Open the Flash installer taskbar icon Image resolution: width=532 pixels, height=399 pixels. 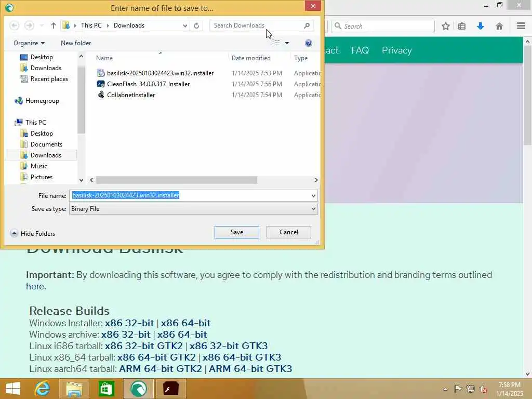click(170, 389)
